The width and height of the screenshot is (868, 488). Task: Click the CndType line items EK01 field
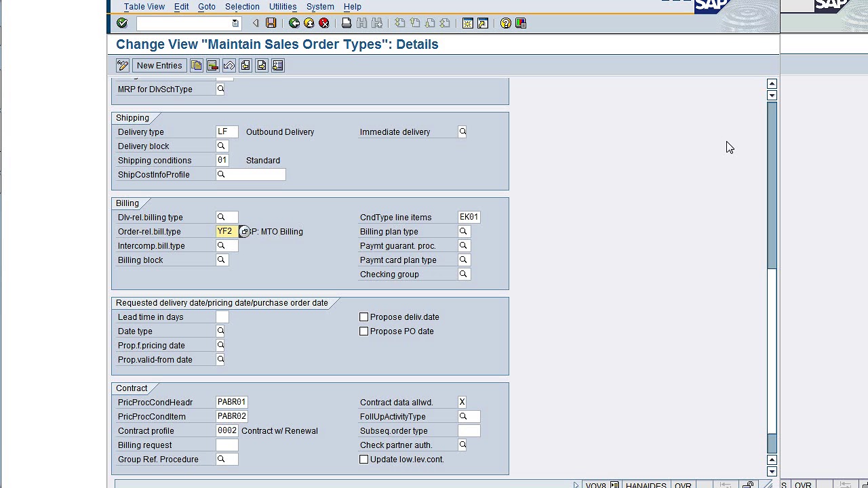pyautogui.click(x=469, y=217)
